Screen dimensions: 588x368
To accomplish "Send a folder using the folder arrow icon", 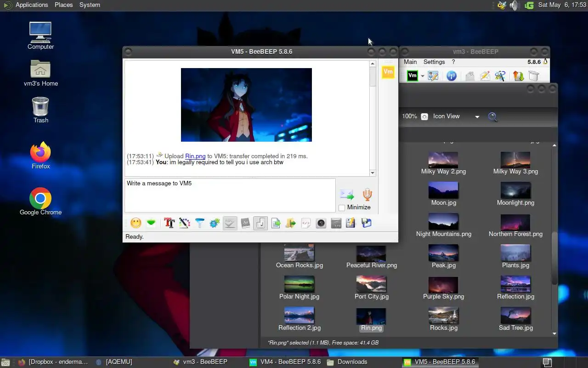I will tap(290, 223).
